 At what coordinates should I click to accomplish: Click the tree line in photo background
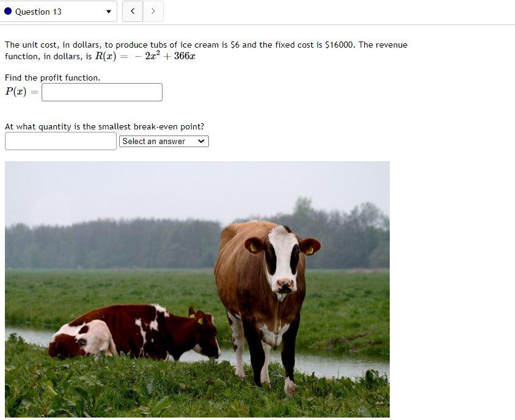pyautogui.click(x=112, y=243)
